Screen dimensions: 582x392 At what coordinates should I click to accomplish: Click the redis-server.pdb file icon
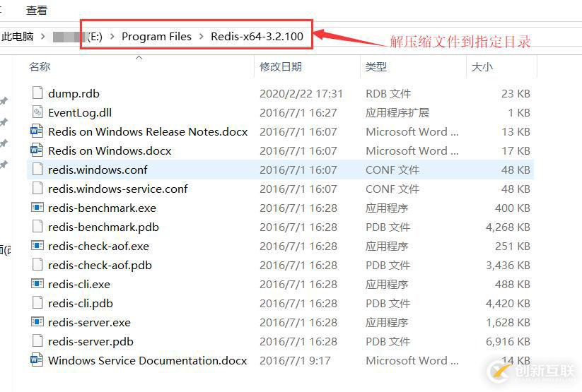click(x=37, y=342)
